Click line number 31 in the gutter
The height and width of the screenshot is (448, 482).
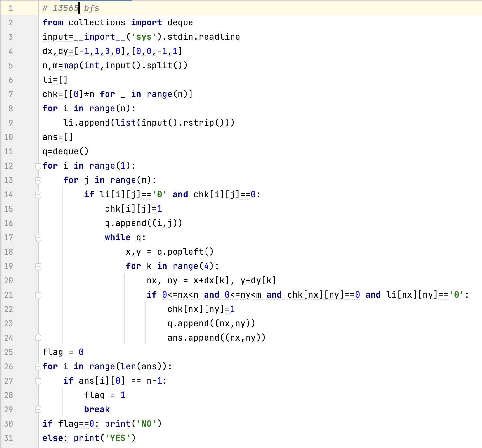pyautogui.click(x=8, y=438)
